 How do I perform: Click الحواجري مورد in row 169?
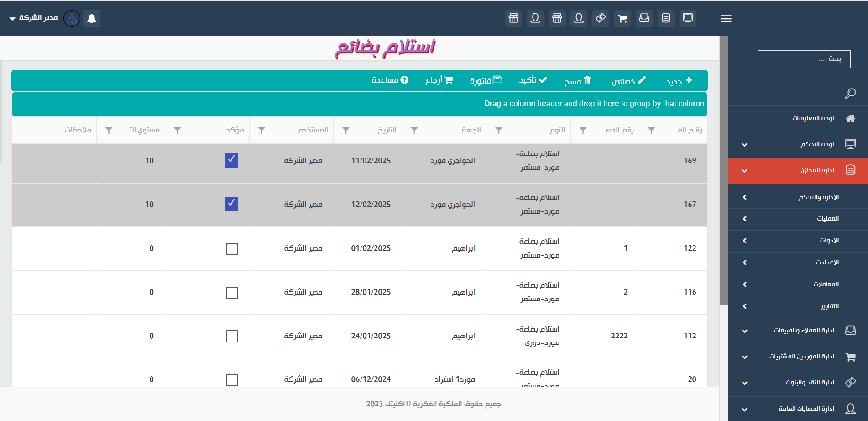coord(453,161)
